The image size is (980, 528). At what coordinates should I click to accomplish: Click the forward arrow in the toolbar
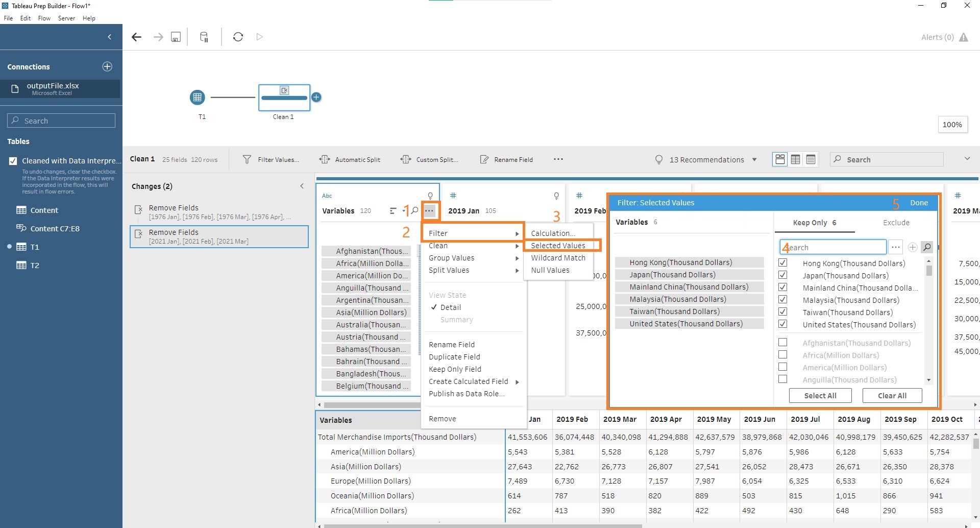(x=158, y=37)
